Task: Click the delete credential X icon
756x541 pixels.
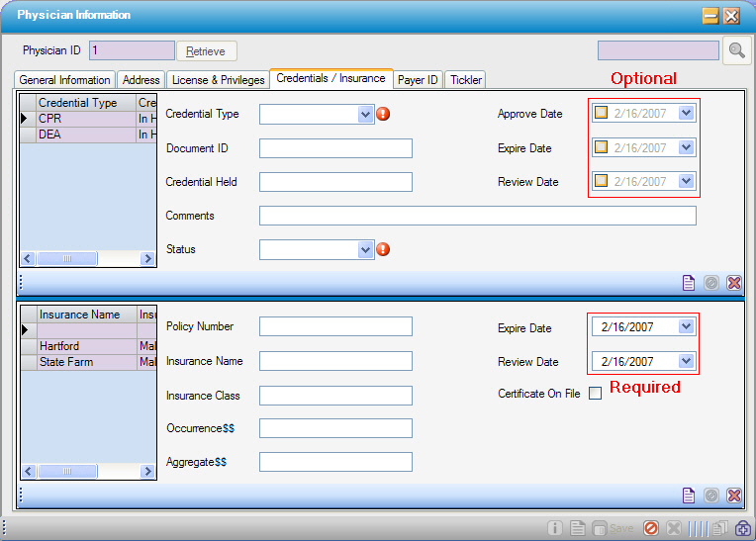Action: 734,283
